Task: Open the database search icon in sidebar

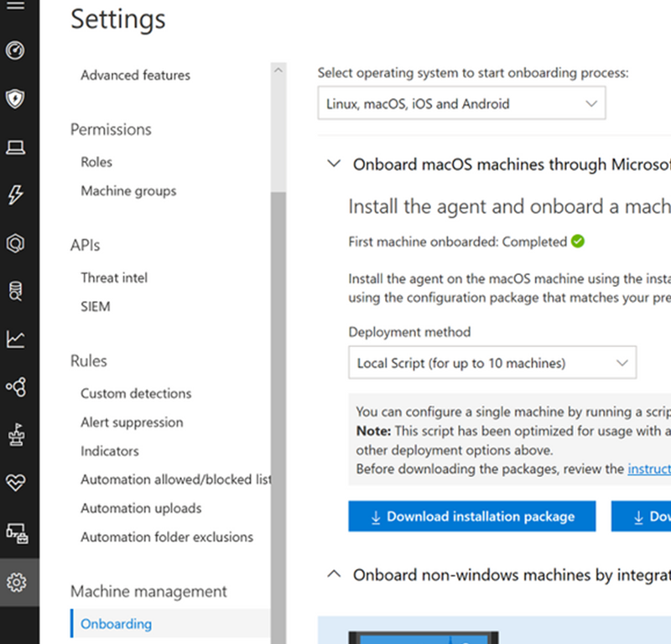Action: (x=15, y=291)
